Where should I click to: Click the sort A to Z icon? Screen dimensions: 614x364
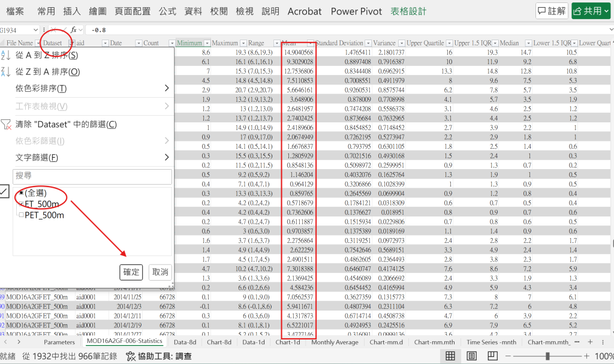(5, 55)
